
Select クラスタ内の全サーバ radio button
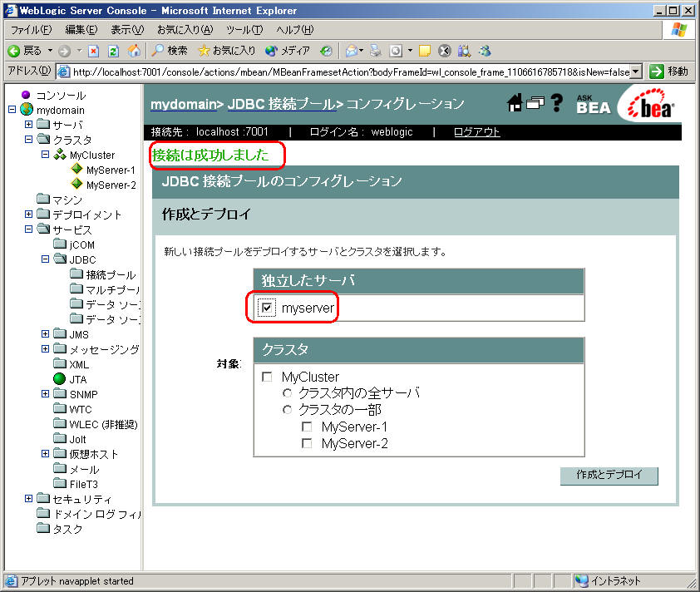[x=288, y=393]
